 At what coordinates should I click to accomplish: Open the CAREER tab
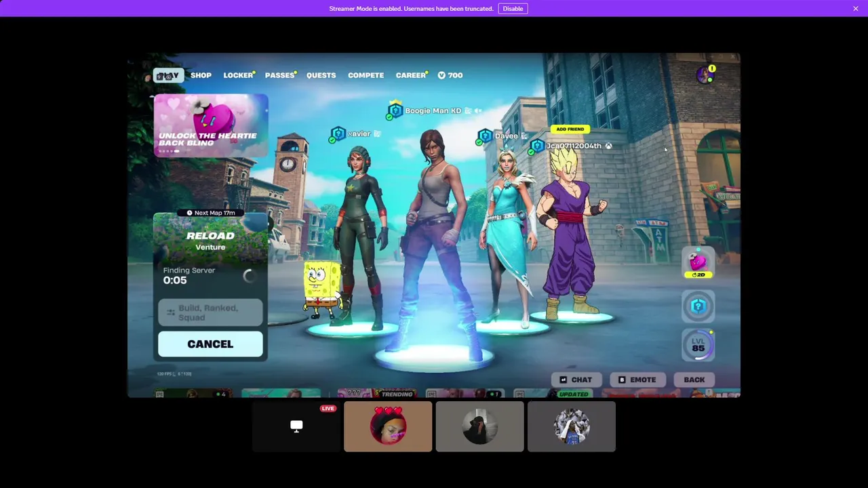(x=410, y=75)
